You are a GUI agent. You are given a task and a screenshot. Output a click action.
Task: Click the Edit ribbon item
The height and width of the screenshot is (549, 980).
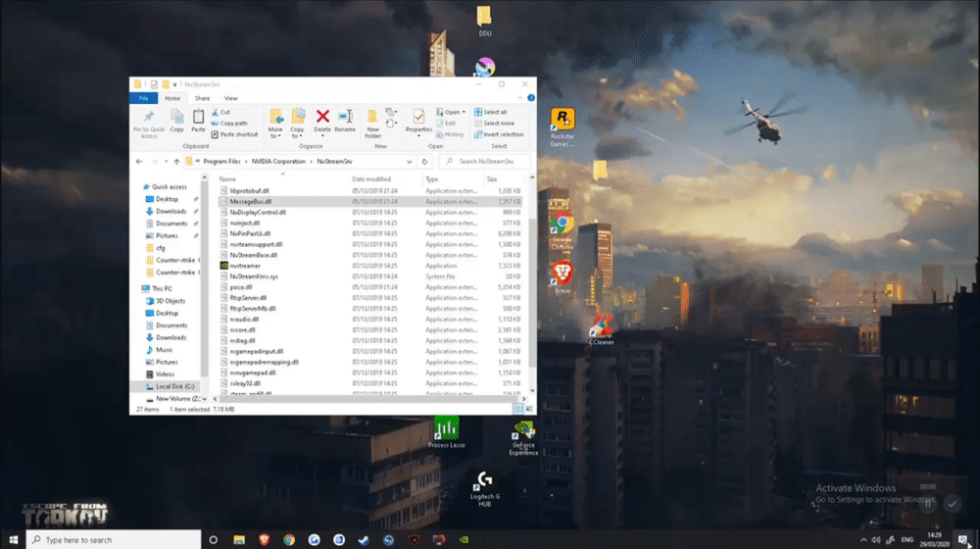pyautogui.click(x=446, y=124)
